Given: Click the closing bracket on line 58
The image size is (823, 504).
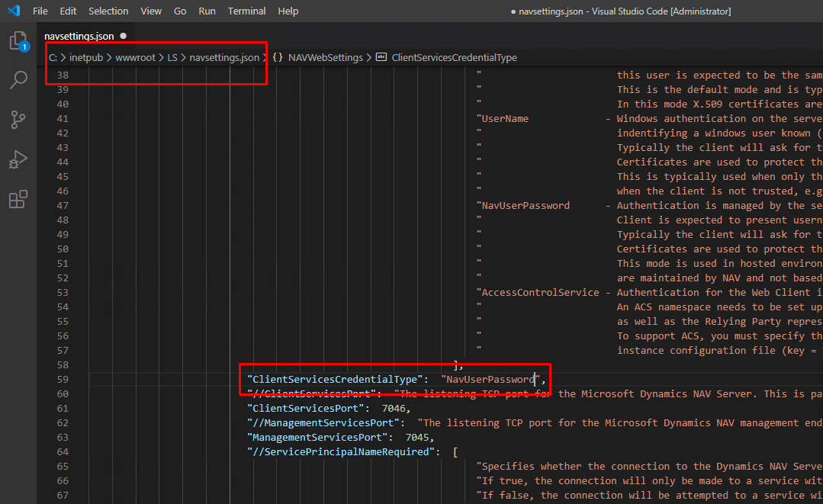Looking at the screenshot, I should point(455,365).
